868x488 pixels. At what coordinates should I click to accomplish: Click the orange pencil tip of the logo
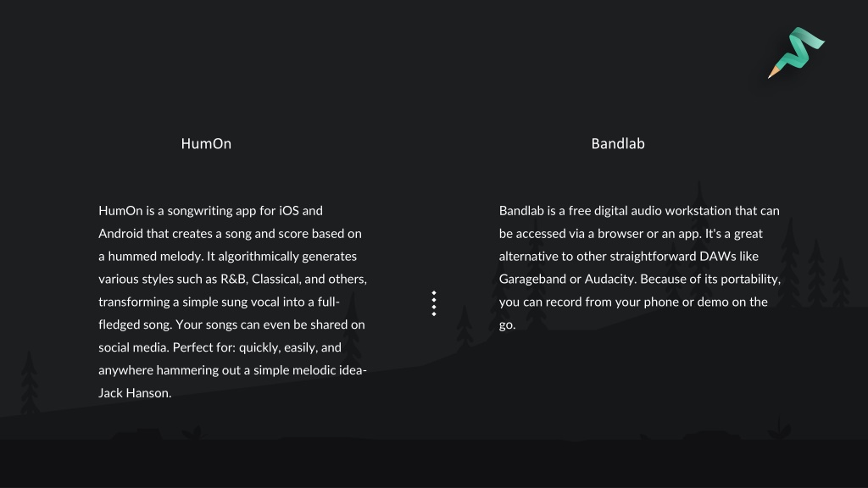click(773, 72)
